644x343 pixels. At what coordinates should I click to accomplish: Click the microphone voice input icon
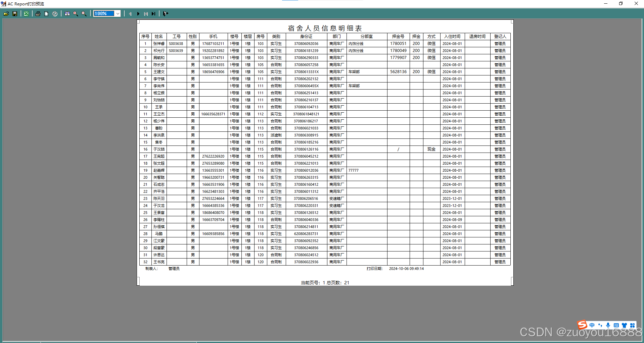coord(608,325)
